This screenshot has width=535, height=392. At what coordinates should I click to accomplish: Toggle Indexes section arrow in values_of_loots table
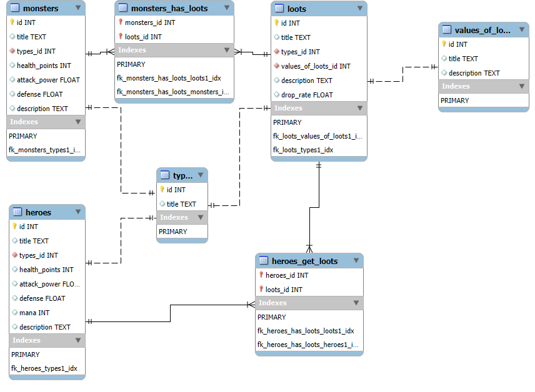521,86
